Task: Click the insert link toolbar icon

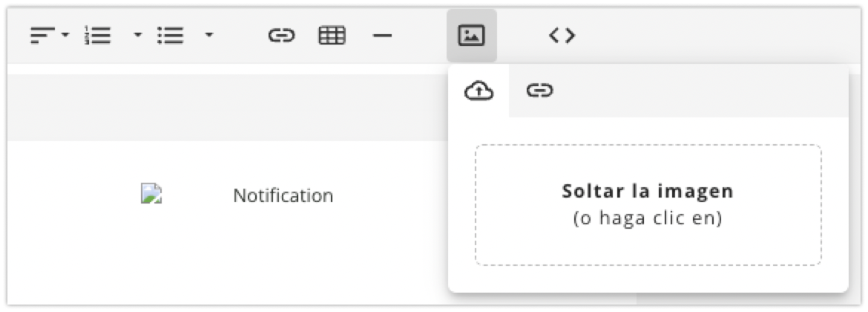Action: (x=281, y=36)
